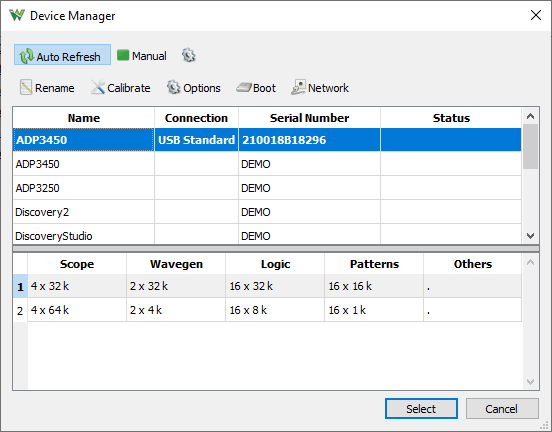Screen dimensions: 552x432
Task: Cancel the Device Manager dialog
Action: (x=502, y=408)
